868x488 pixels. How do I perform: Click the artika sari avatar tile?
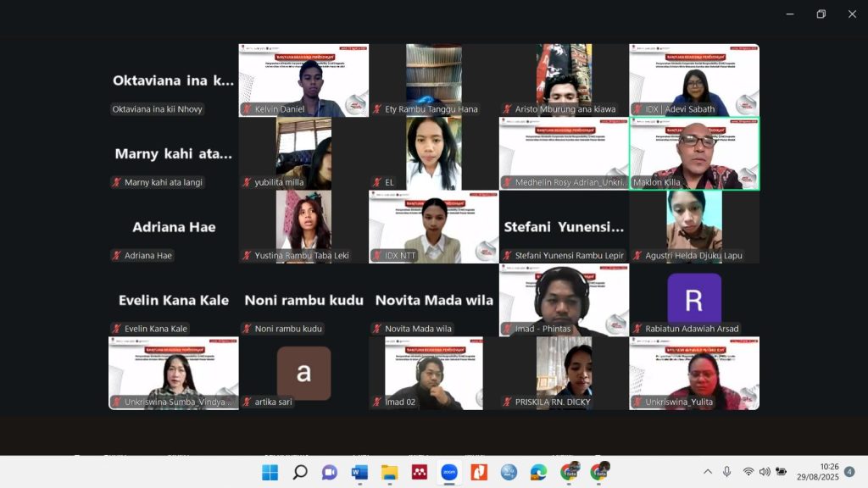tap(303, 373)
